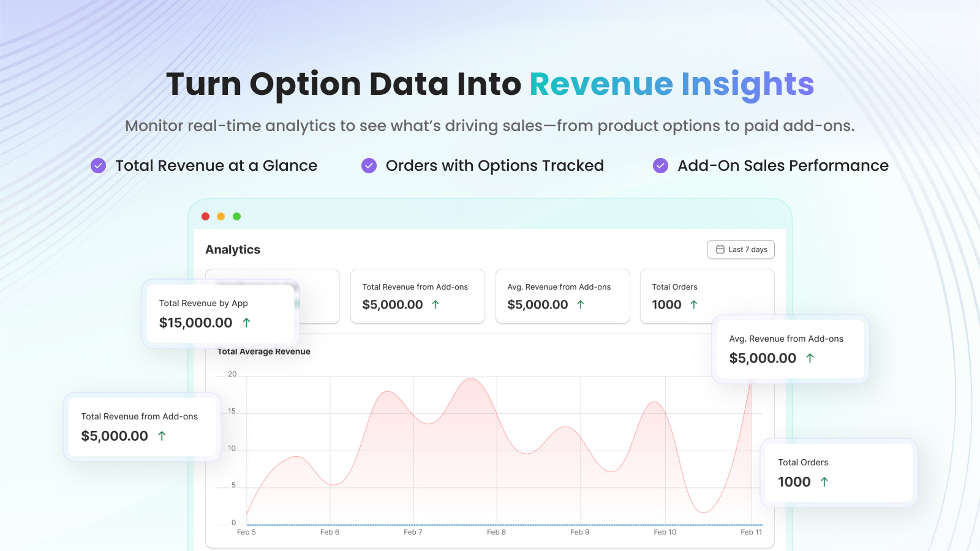This screenshot has height=551, width=980.
Task: Click $5,000.00 in floating Avg. Revenue from Add-ons card
Action: [763, 358]
